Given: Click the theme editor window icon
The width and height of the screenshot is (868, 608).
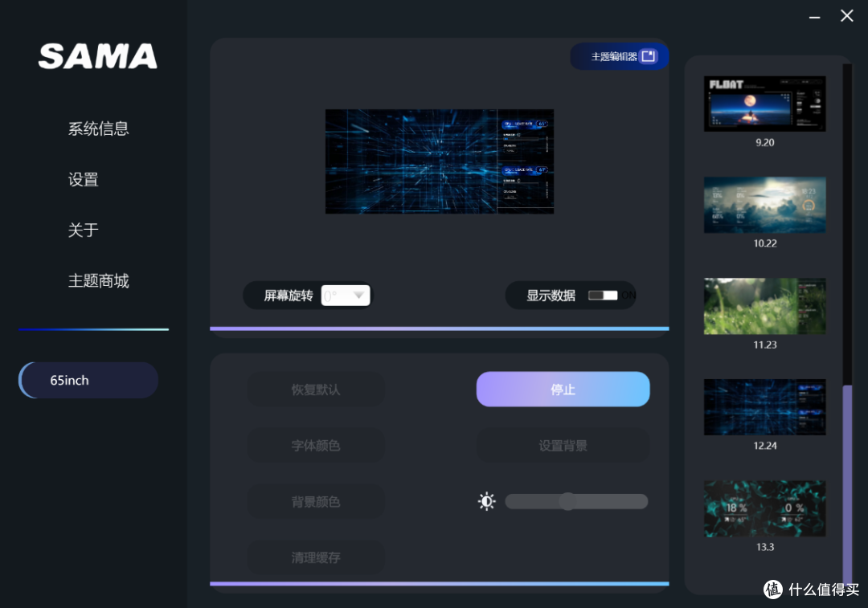Looking at the screenshot, I should (649, 56).
